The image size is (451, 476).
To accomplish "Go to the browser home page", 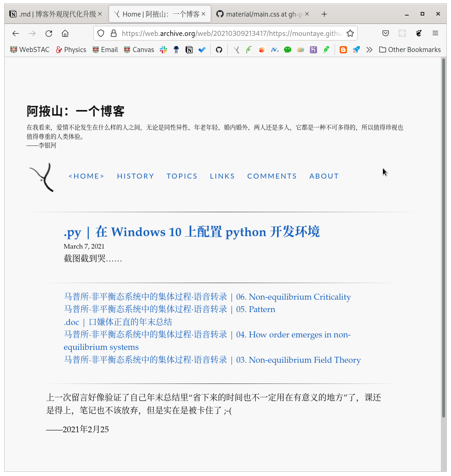I will (x=65, y=33).
